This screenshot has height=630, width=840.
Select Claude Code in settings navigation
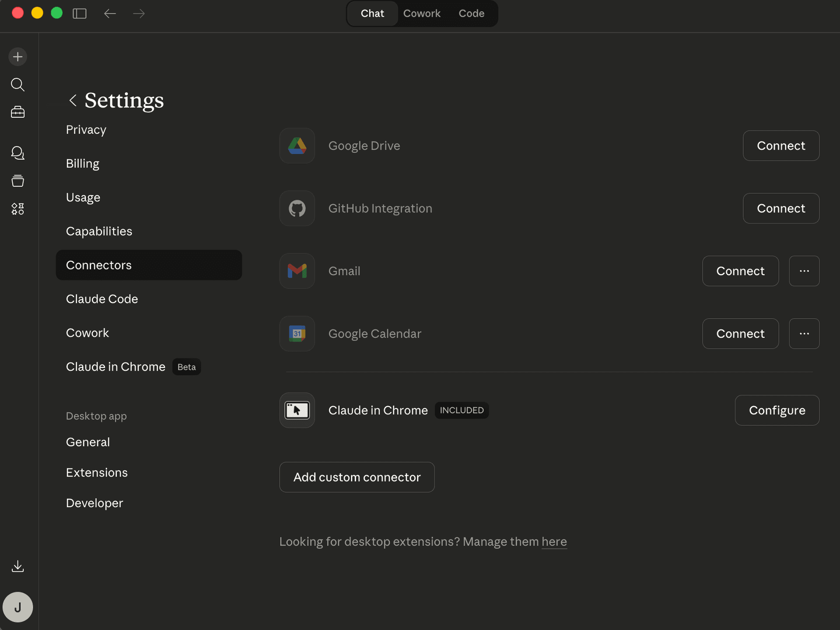pyautogui.click(x=101, y=299)
